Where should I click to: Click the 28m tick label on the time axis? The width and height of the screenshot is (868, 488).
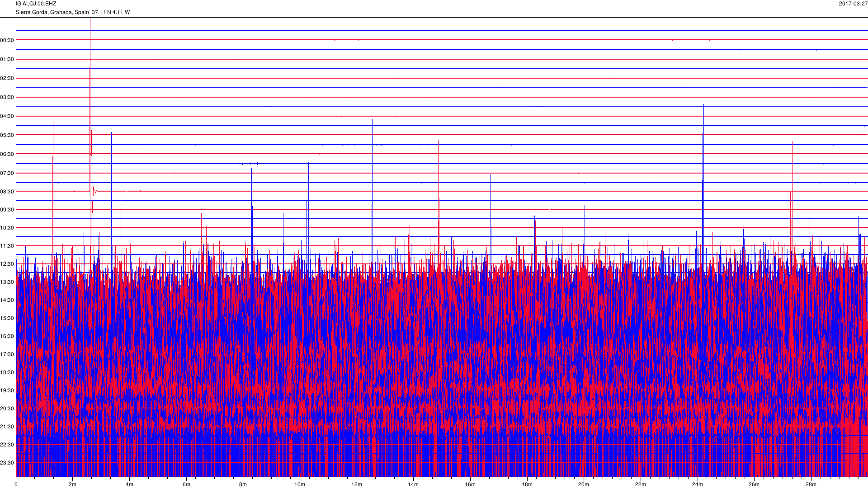811,484
